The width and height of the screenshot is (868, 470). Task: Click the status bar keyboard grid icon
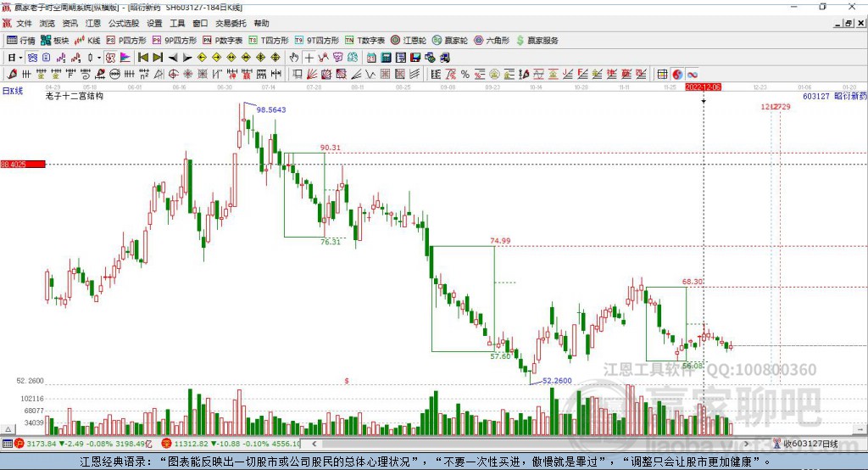(x=7, y=444)
